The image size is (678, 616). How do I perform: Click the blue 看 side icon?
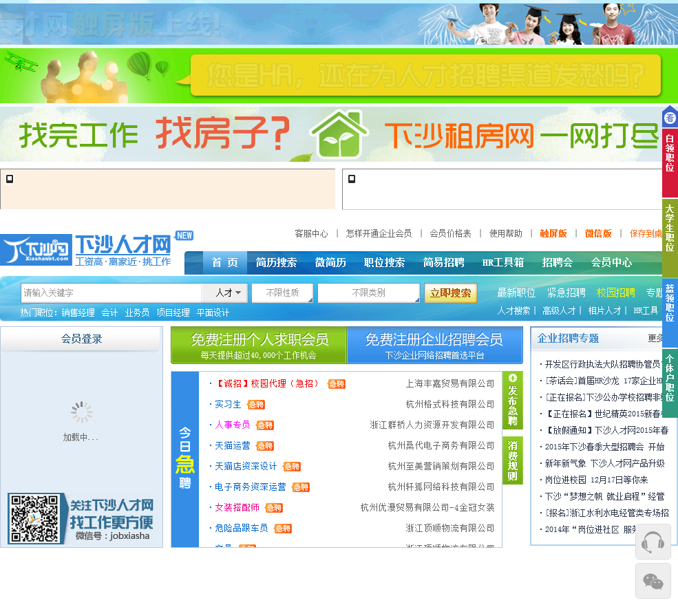[670, 117]
